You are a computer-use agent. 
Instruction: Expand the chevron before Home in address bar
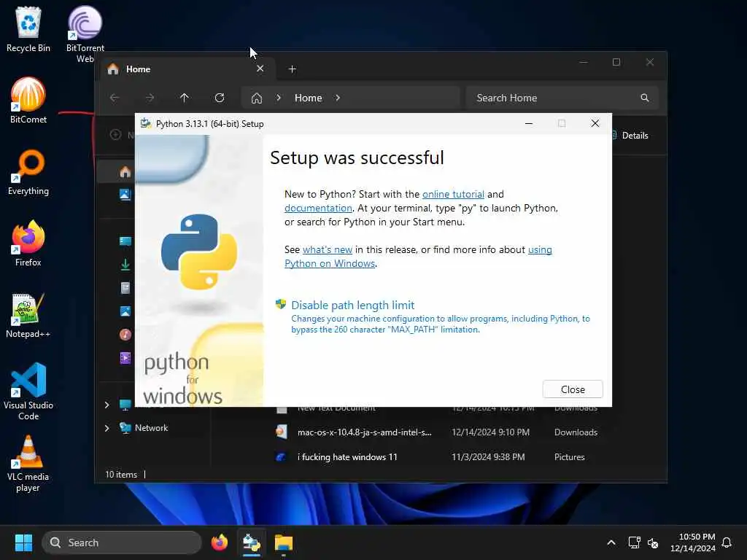(x=279, y=98)
